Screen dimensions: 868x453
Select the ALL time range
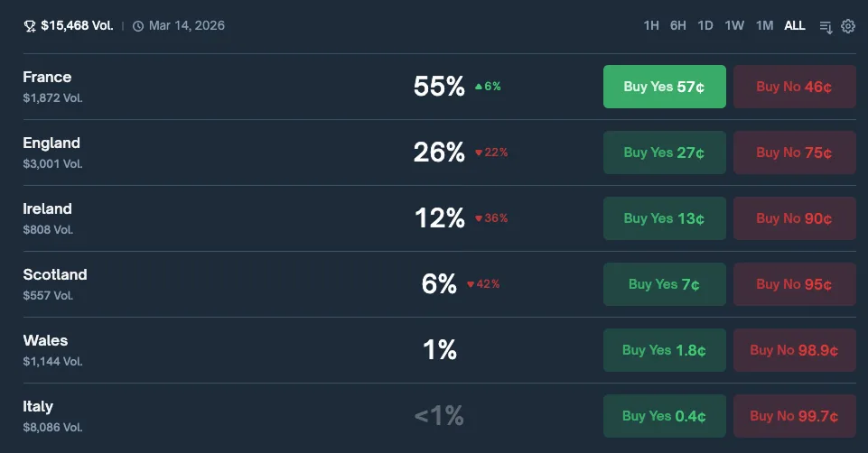pos(795,26)
